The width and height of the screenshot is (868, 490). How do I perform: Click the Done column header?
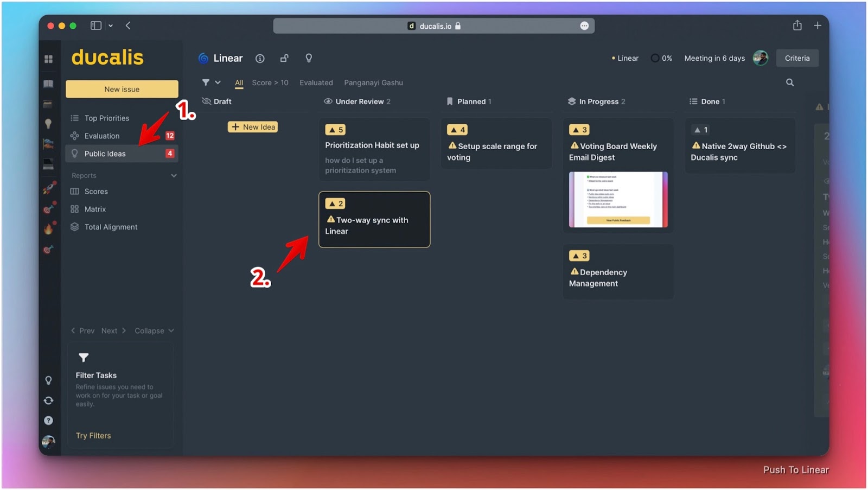click(x=707, y=101)
